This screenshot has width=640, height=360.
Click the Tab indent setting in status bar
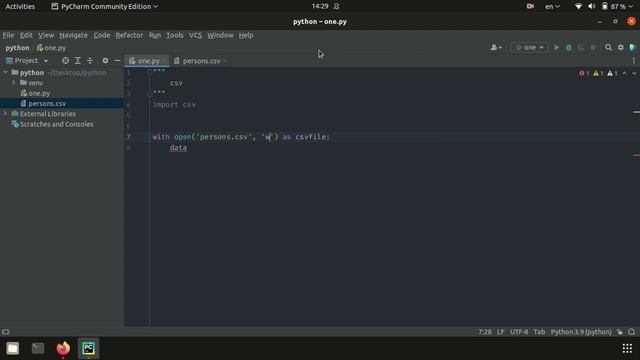[x=539, y=332]
